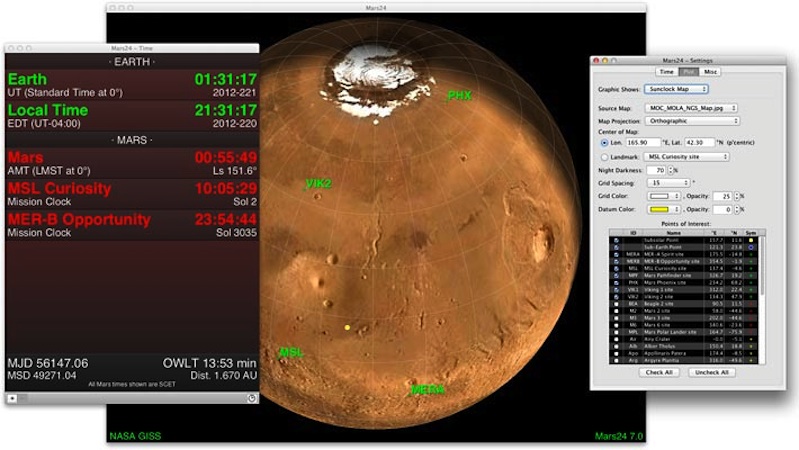Select the Mars Pathfinder site row
This screenshot has height=450, width=799.
(684, 276)
